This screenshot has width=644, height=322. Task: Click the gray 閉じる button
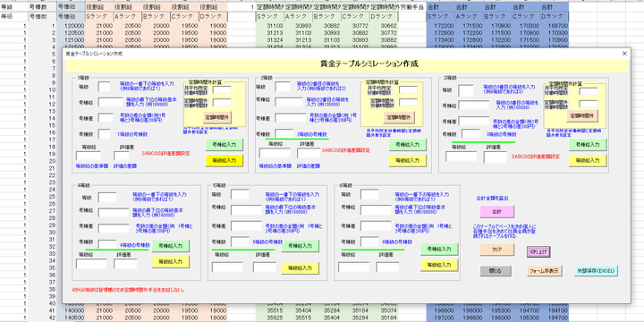point(496,271)
